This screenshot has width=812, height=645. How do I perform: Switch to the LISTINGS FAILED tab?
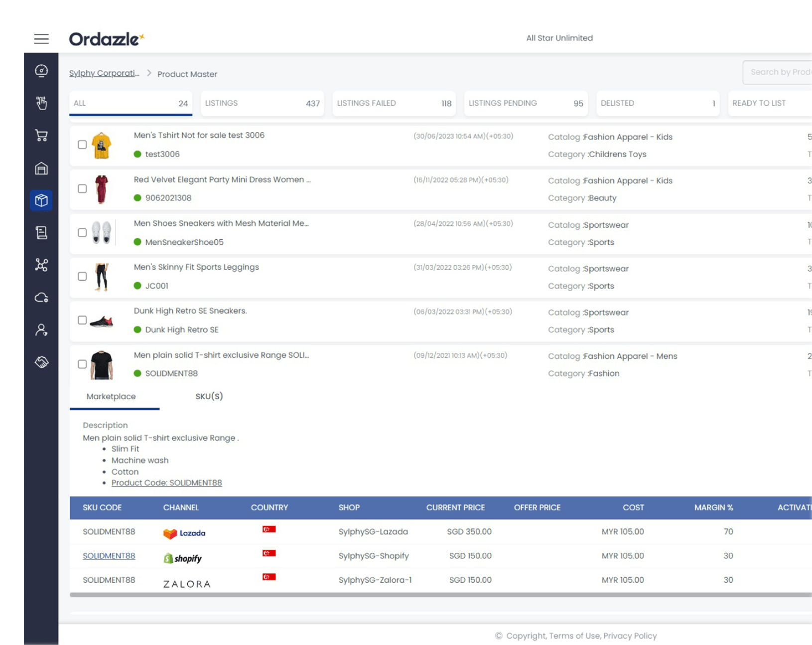coord(394,103)
